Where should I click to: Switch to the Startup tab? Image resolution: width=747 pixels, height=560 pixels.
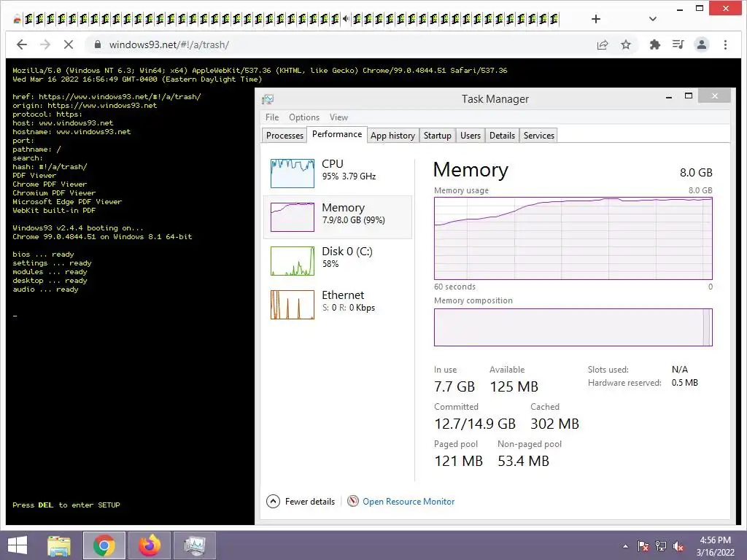point(438,135)
